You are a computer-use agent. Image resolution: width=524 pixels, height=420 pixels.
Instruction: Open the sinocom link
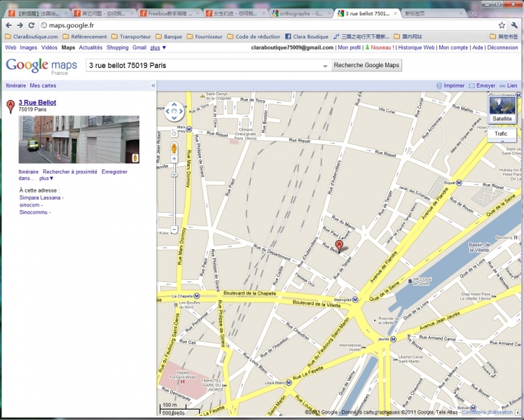click(29, 205)
